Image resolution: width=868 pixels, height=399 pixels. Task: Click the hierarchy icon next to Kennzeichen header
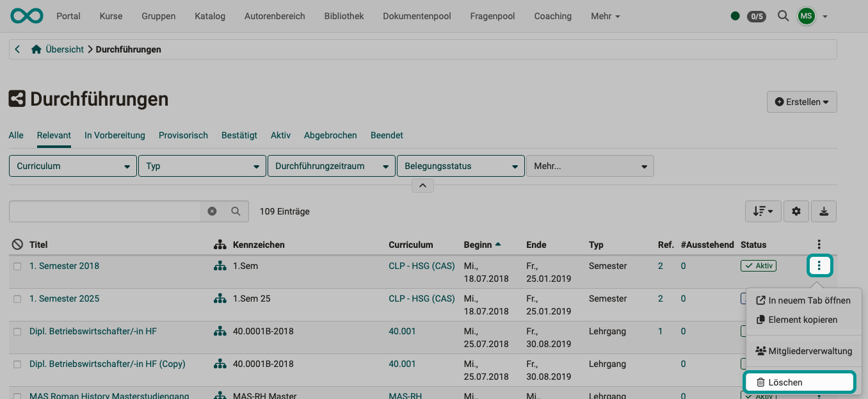[220, 244]
